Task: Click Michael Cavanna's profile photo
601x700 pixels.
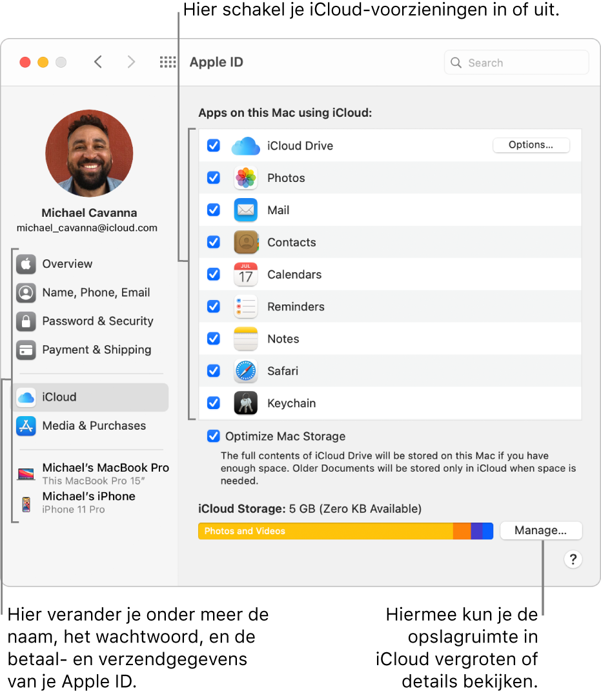Action: pos(89,153)
